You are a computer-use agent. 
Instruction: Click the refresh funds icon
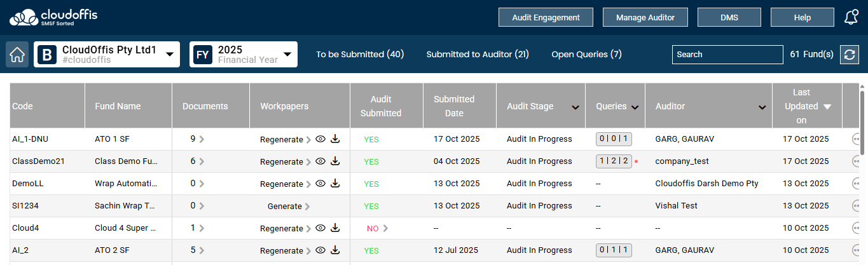coord(850,55)
